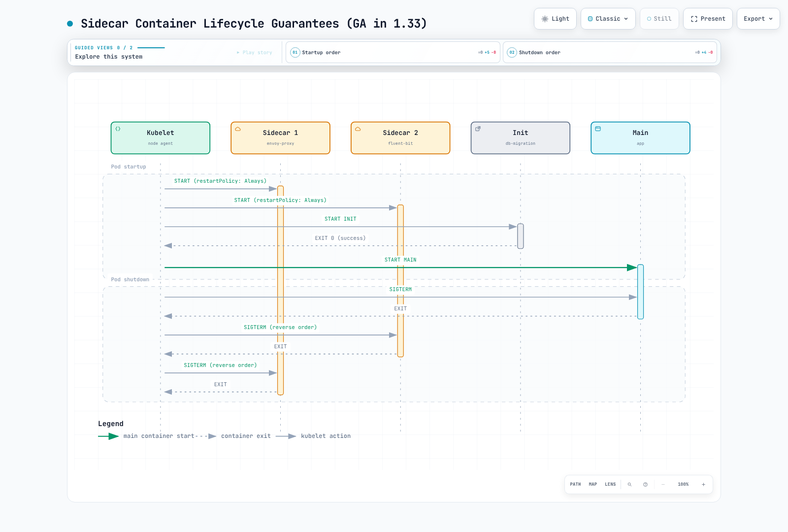Viewport: 788px width, 532px height.
Task: Open the Export dropdown menu
Action: point(758,19)
